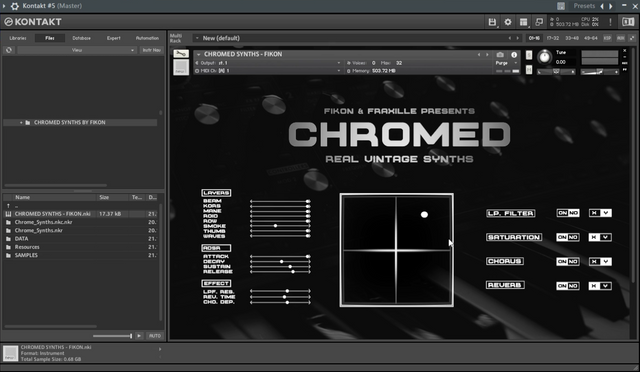Open Kontakt options gear icon

click(508, 22)
